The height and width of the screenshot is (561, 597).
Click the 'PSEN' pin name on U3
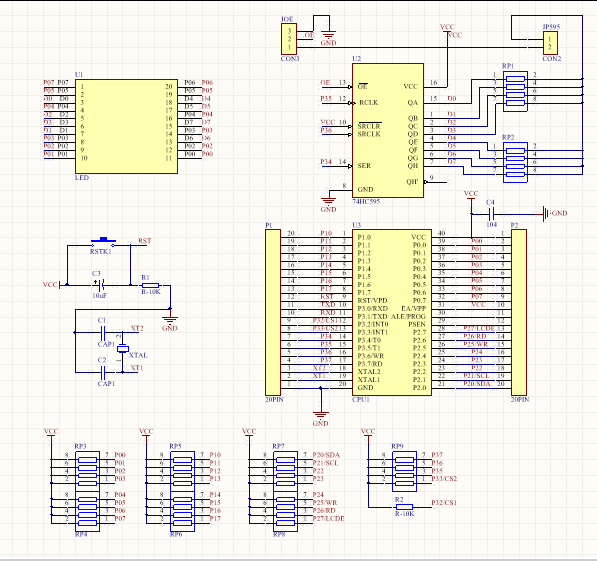[417, 324]
